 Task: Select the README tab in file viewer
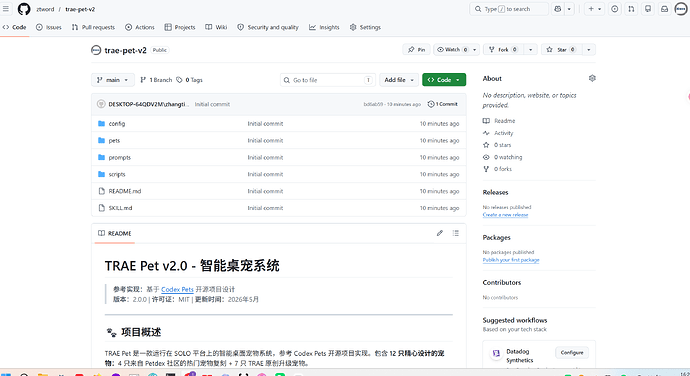click(114, 233)
